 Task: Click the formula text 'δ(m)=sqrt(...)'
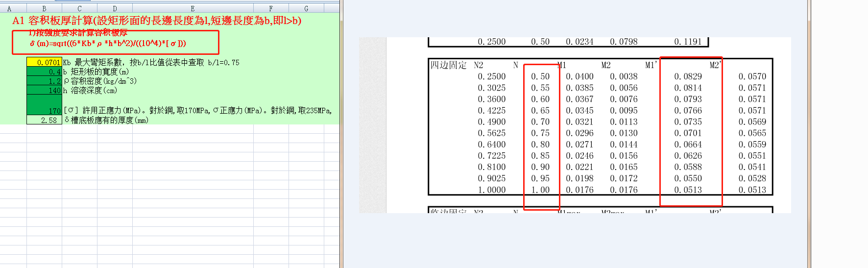coord(108,44)
